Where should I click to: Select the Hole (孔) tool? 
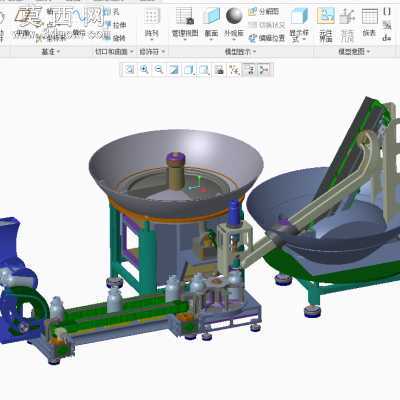pos(111,12)
